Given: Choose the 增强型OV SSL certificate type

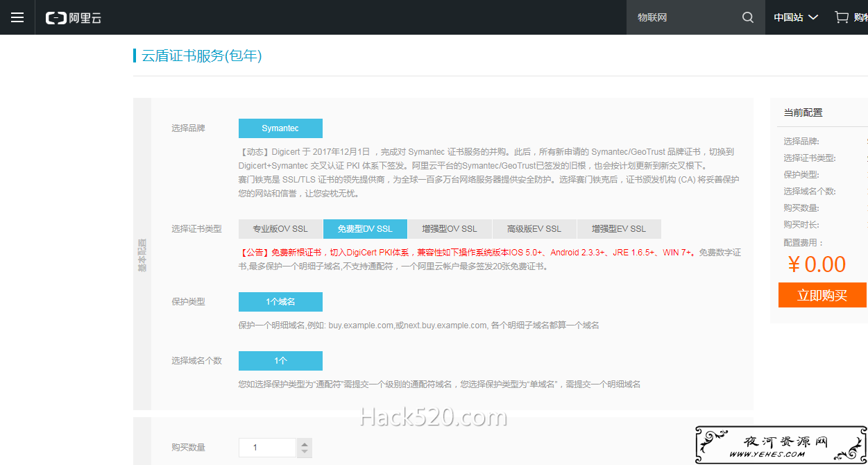Looking at the screenshot, I should 450,229.
